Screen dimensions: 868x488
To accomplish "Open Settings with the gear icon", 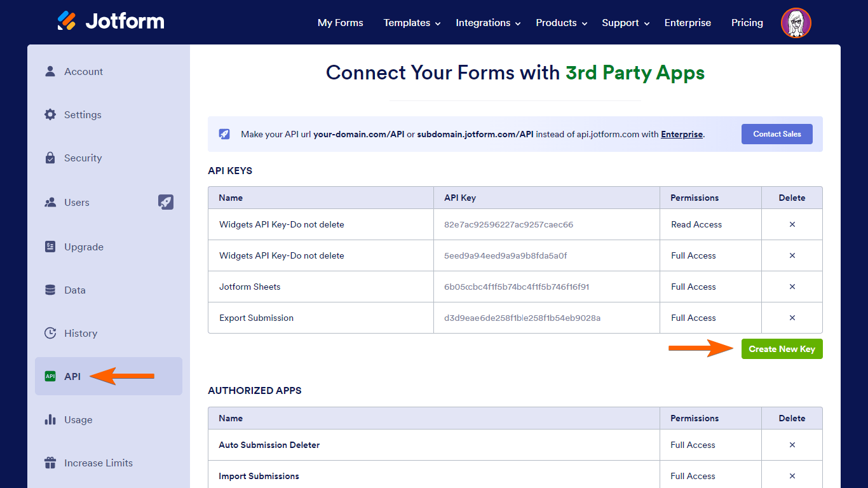I will [50, 115].
